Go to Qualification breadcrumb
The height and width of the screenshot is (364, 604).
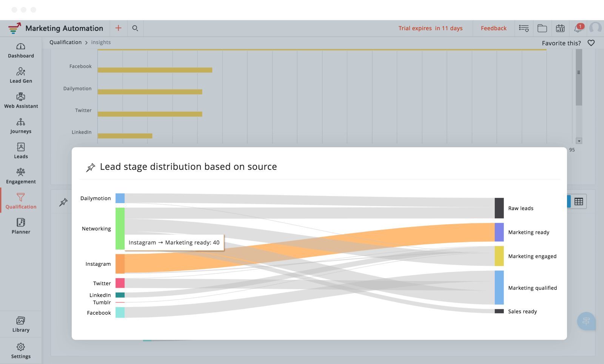coord(65,42)
